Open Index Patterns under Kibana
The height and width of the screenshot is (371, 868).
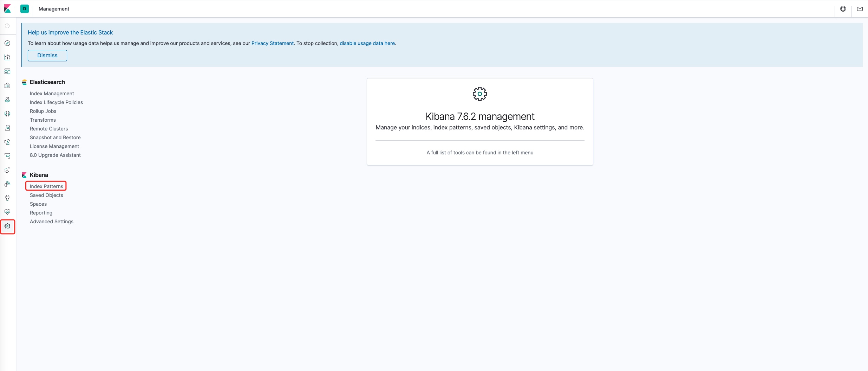[46, 186]
